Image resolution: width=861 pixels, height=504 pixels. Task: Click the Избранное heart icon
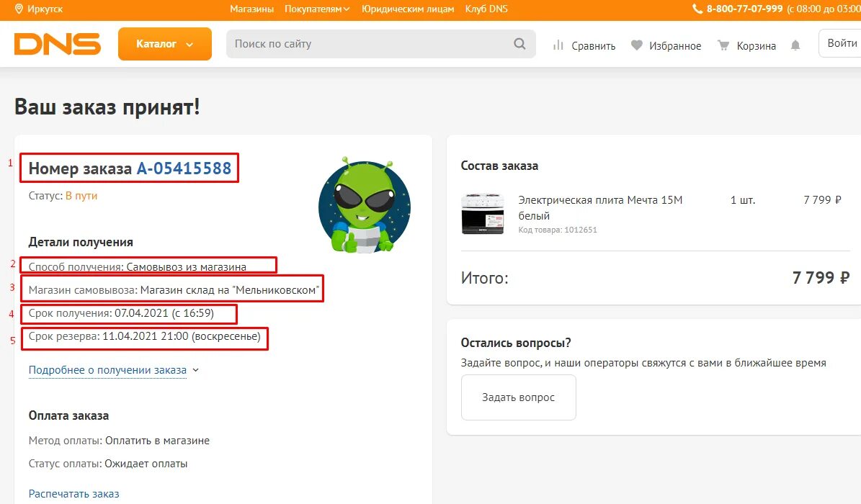tap(636, 45)
